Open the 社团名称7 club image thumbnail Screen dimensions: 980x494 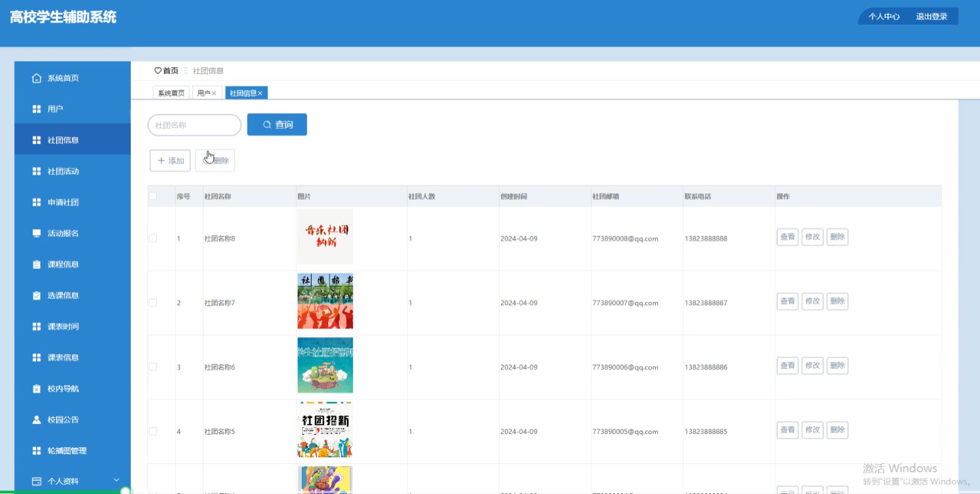pos(325,301)
